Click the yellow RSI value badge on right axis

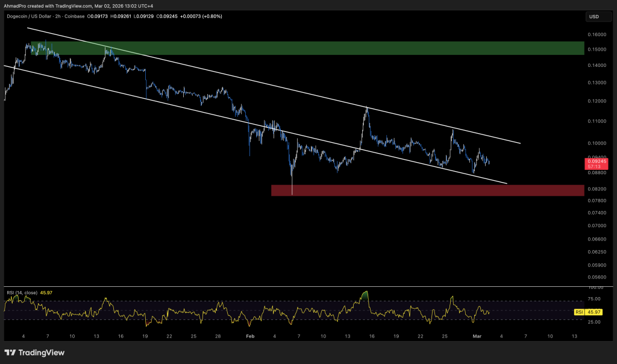coord(595,312)
